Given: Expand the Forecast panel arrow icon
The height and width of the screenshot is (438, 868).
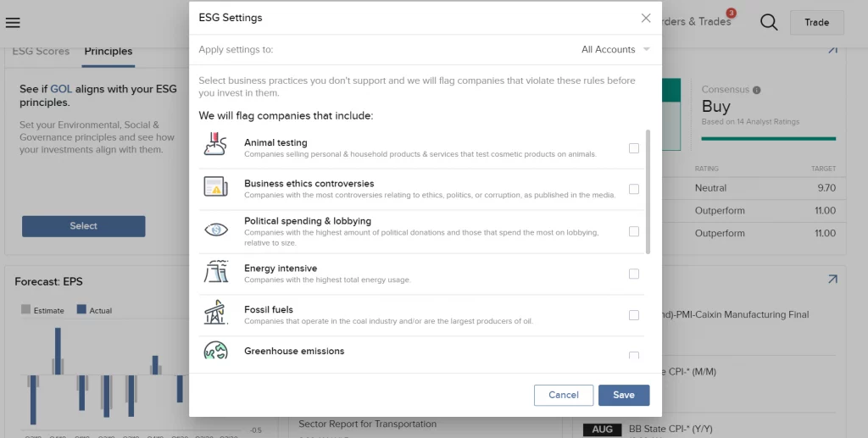Looking at the screenshot, I should [832, 279].
